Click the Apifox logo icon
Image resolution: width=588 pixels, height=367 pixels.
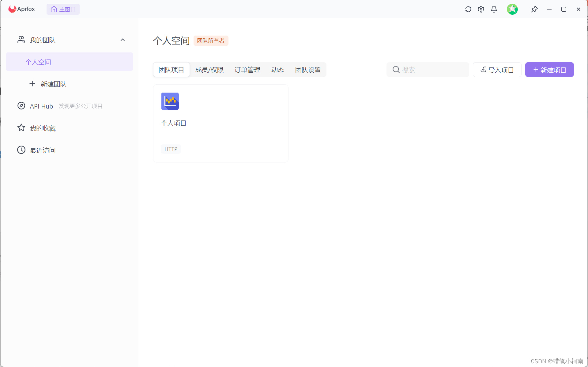[12, 9]
